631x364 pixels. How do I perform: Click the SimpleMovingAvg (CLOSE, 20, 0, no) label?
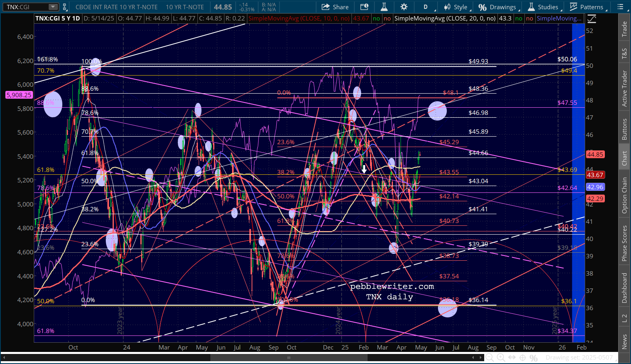pyautogui.click(x=445, y=18)
